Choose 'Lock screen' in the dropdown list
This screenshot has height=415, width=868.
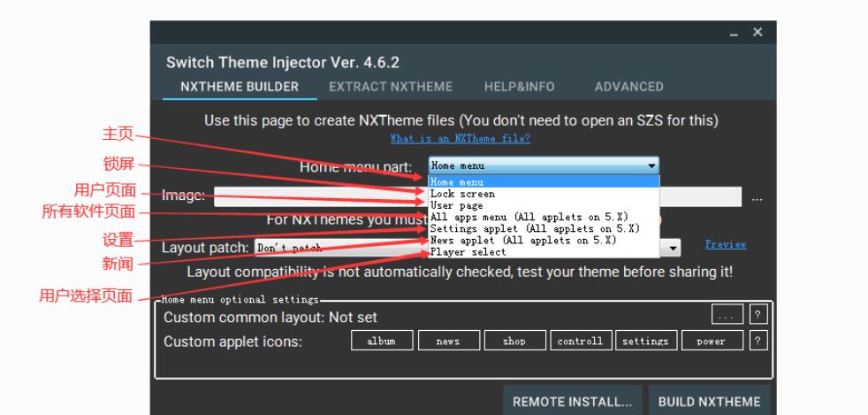pos(544,194)
